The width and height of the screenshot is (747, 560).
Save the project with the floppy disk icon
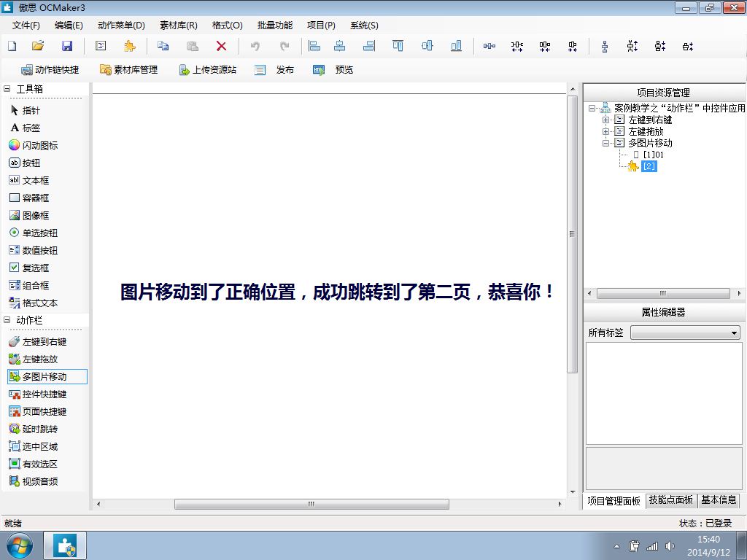point(67,46)
